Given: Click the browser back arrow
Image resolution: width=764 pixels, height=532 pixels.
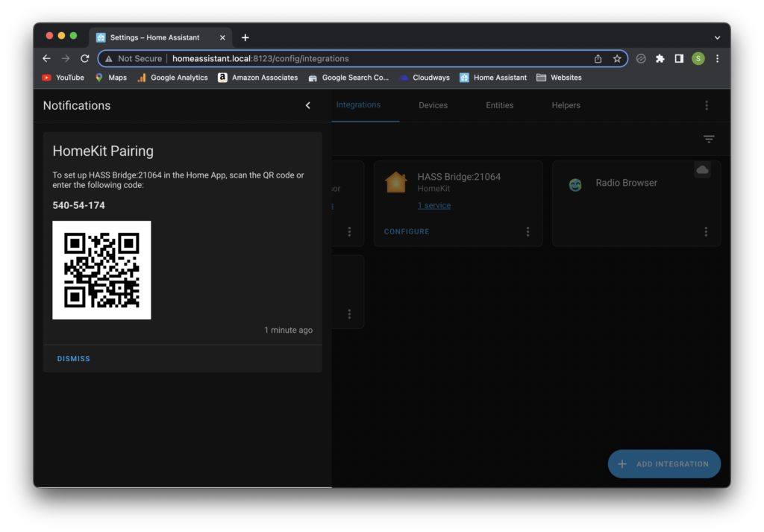Looking at the screenshot, I should click(x=46, y=58).
